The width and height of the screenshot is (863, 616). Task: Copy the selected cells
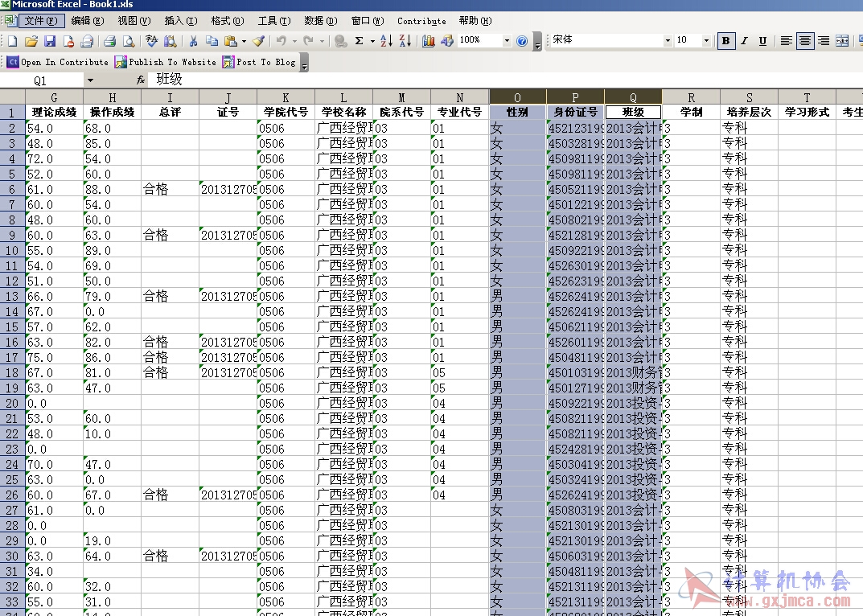212,41
